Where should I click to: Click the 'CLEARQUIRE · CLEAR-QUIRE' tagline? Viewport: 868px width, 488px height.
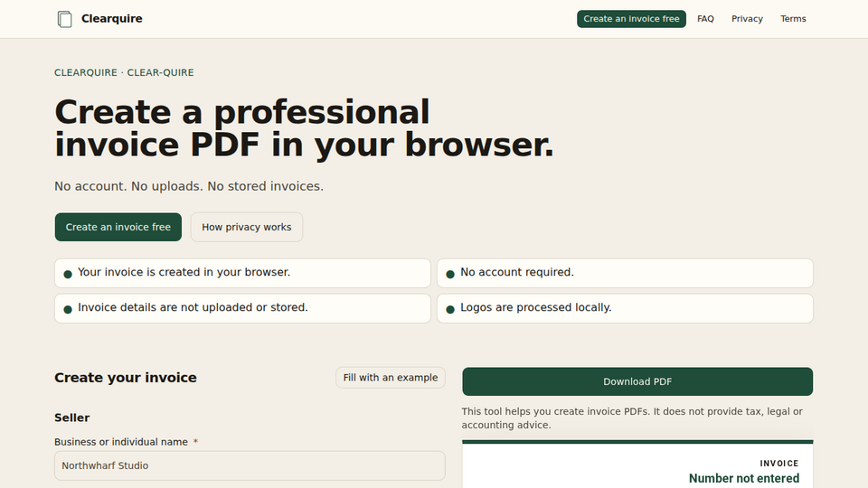(124, 72)
